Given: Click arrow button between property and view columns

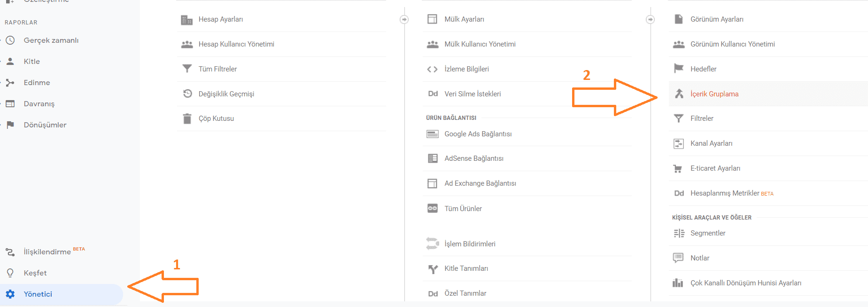Looking at the screenshot, I should click(651, 19).
